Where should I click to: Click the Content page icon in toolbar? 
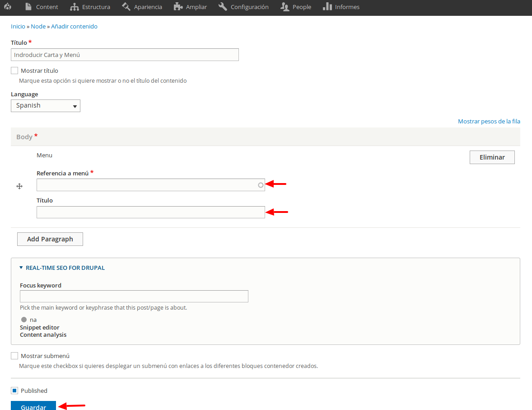point(28,6)
